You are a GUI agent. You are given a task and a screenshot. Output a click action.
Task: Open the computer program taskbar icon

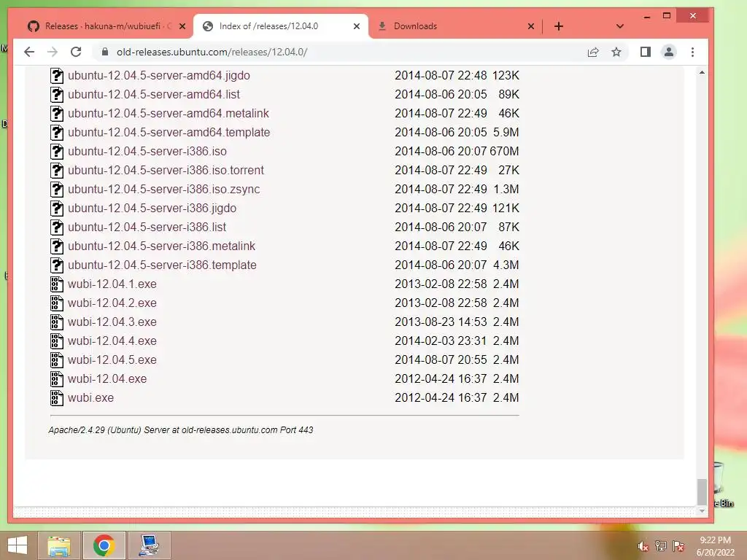(149, 545)
